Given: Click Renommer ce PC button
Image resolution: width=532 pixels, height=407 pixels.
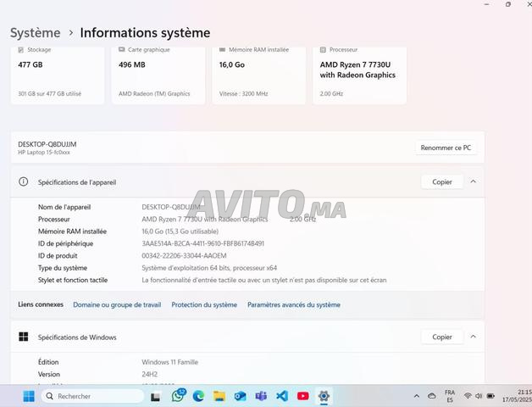Looking at the screenshot, I should [446, 148].
